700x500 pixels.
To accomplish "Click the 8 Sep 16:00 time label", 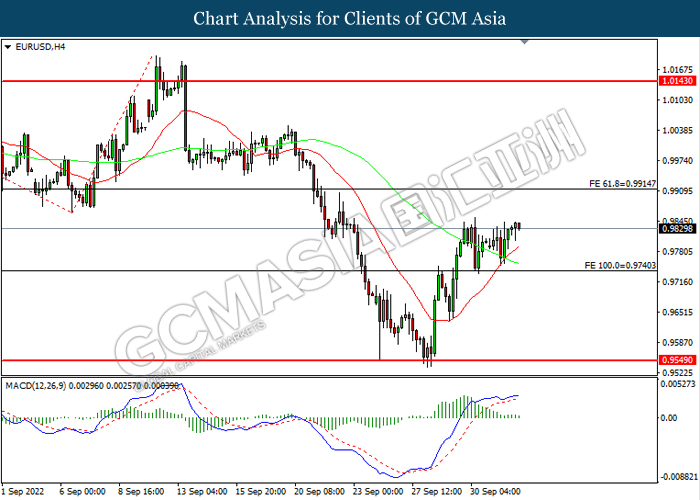I will coord(141,492).
